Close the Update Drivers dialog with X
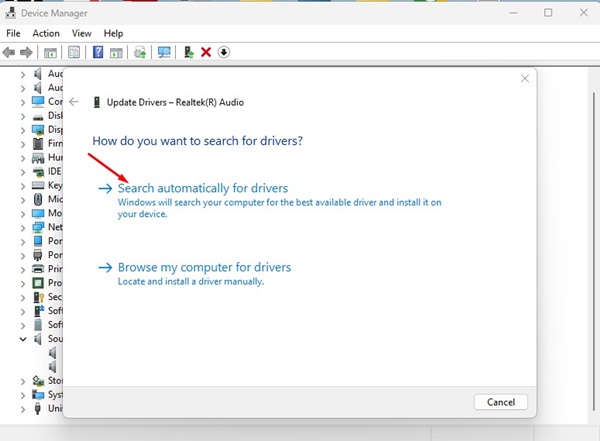600x441 pixels. pyautogui.click(x=525, y=78)
